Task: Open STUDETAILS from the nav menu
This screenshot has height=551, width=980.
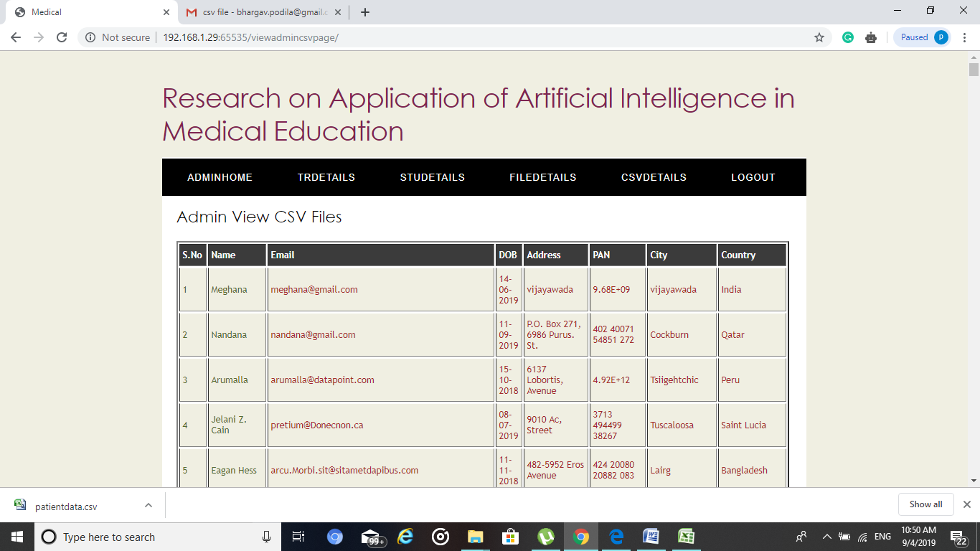Action: [433, 177]
